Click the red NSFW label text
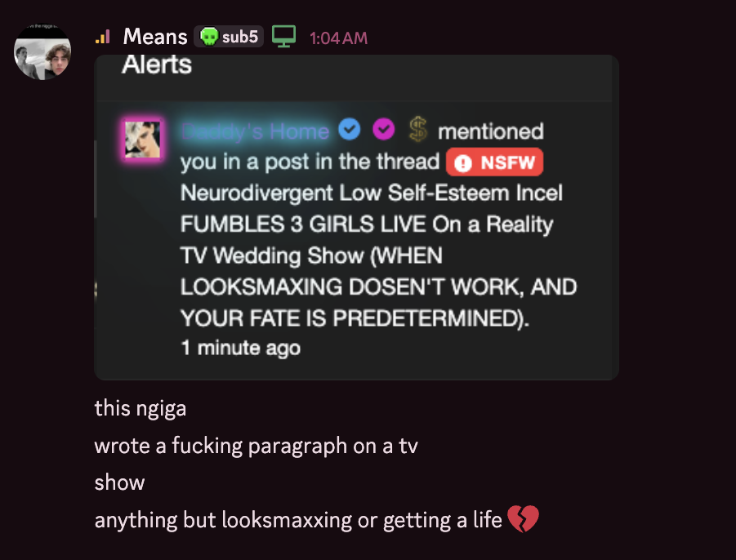 click(x=507, y=162)
